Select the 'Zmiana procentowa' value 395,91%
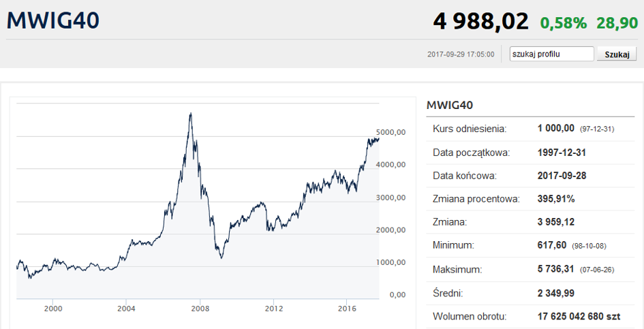 pos(556,199)
